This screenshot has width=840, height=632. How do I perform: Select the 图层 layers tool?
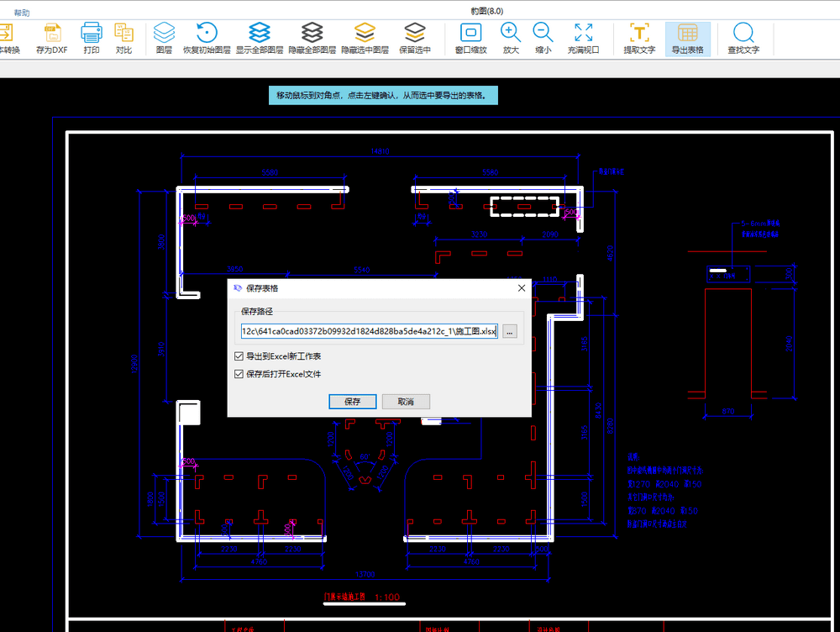(164, 37)
